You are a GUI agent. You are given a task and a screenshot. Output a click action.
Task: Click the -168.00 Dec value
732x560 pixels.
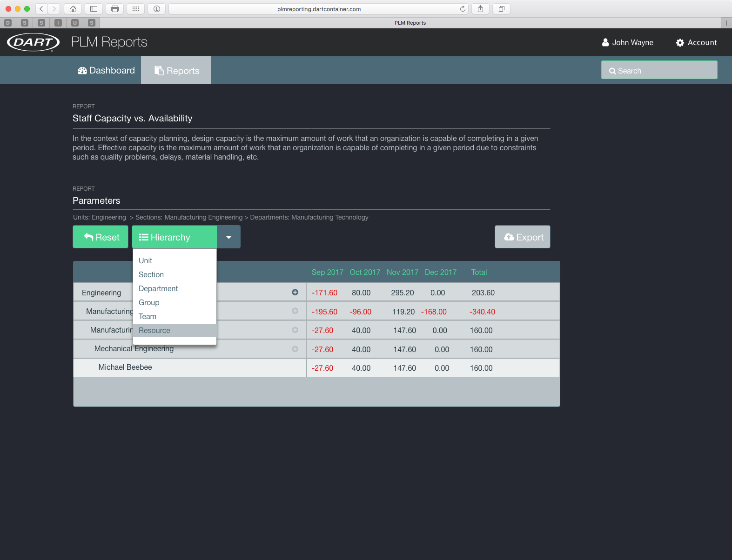(x=434, y=312)
